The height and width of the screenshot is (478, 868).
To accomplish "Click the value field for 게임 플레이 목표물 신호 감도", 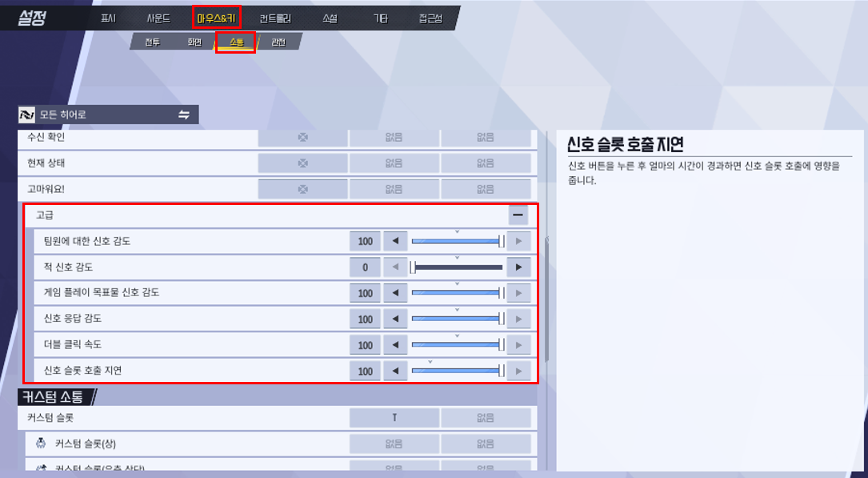I will 366,293.
